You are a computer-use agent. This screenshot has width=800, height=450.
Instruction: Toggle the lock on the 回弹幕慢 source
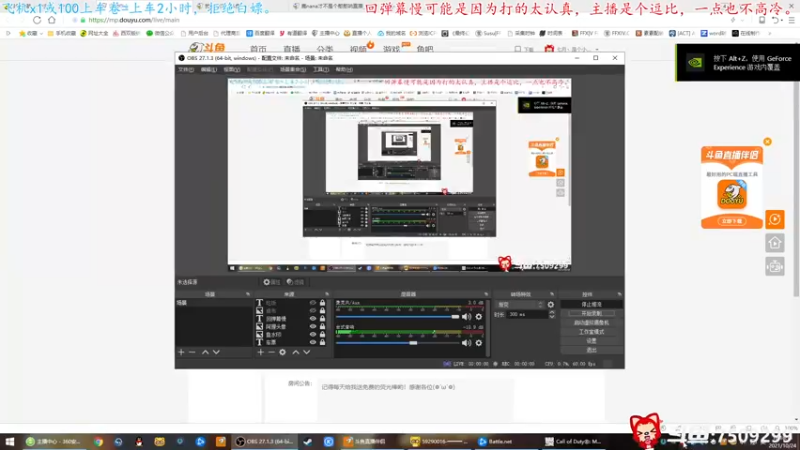pyautogui.click(x=322, y=318)
